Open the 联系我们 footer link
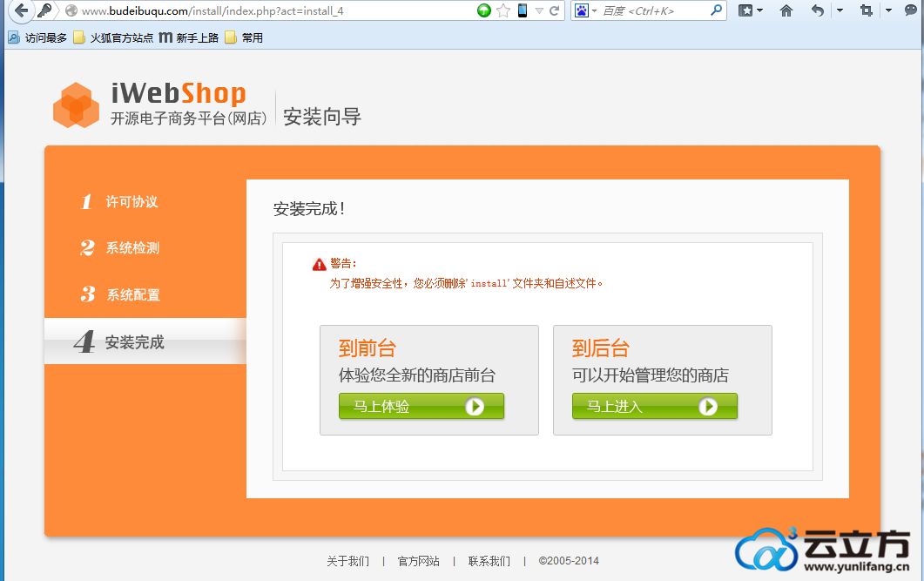924x581 pixels. tap(489, 561)
